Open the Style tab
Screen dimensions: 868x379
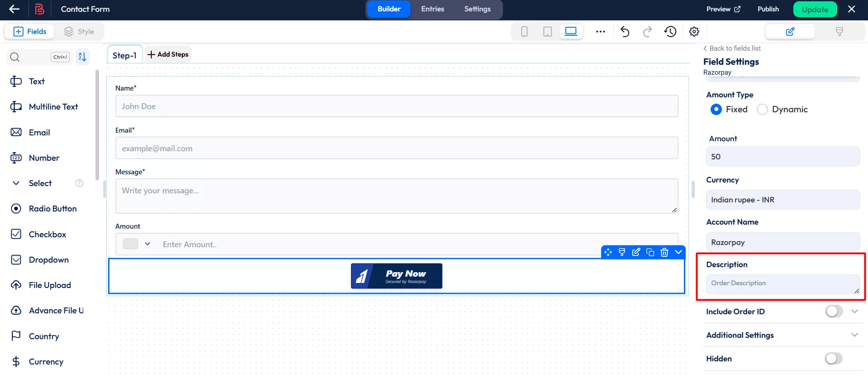[x=79, y=32]
